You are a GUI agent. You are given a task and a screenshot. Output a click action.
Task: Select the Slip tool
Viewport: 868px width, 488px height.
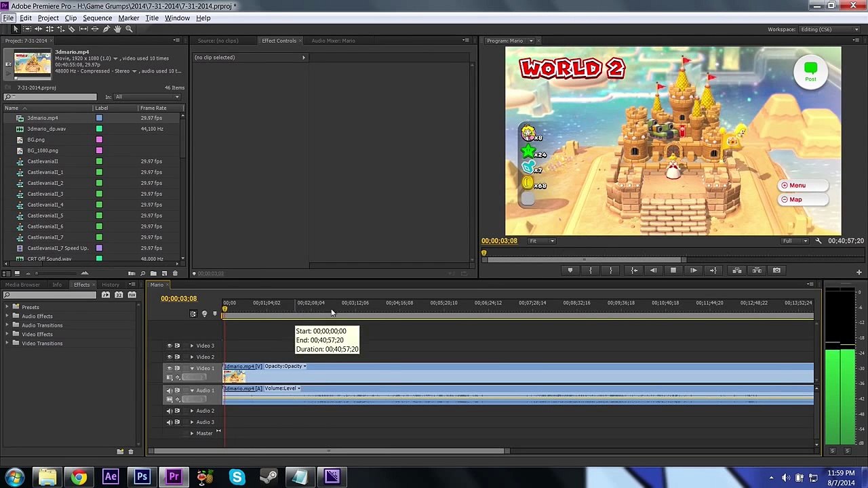83,29
